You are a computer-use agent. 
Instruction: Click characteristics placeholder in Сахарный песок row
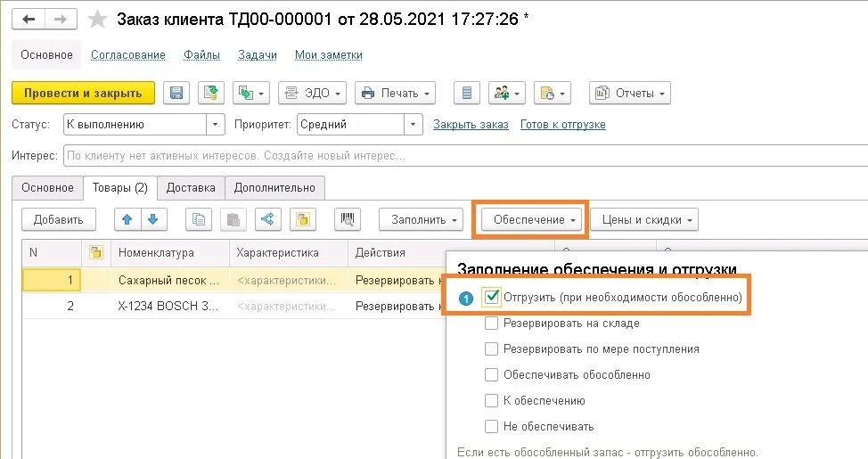click(289, 280)
